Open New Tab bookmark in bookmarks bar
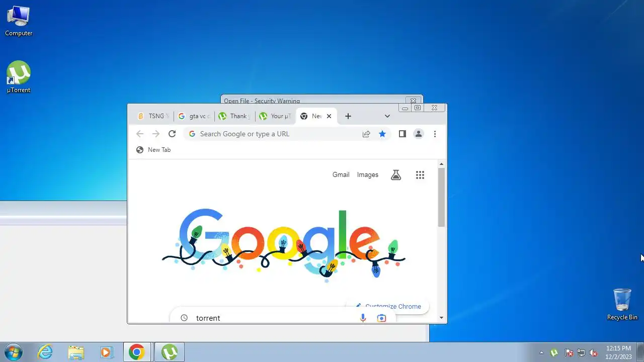Image resolution: width=644 pixels, height=362 pixels. click(x=153, y=150)
